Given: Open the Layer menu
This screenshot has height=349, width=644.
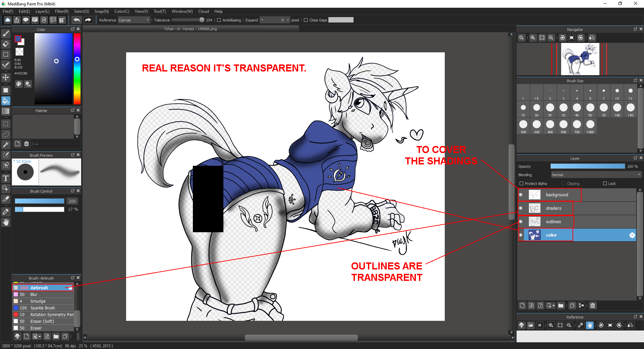Looking at the screenshot, I should [x=43, y=11].
